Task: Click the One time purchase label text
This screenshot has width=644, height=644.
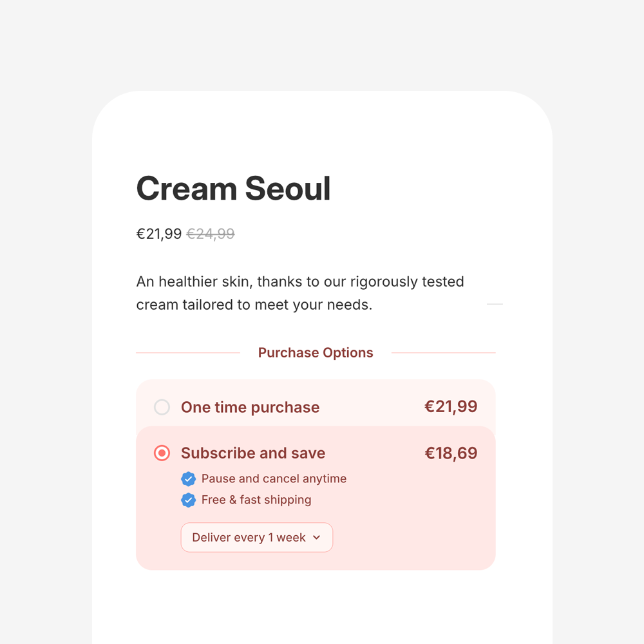Action: pos(250,407)
